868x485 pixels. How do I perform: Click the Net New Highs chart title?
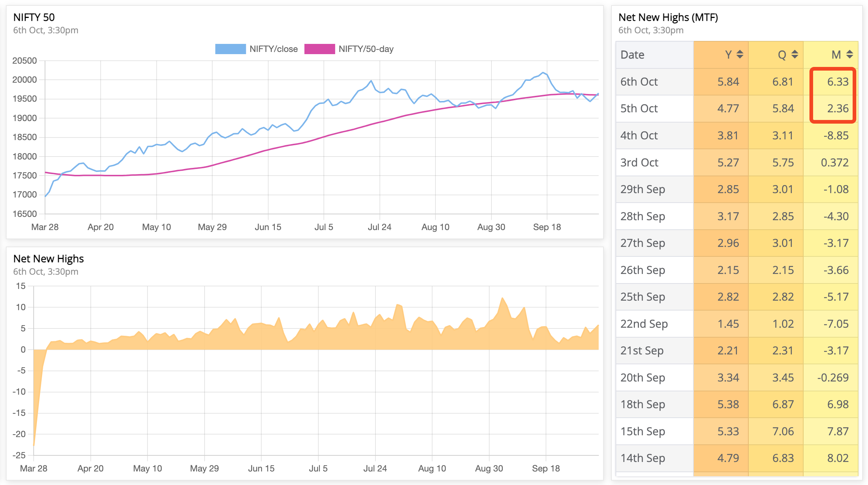49,259
